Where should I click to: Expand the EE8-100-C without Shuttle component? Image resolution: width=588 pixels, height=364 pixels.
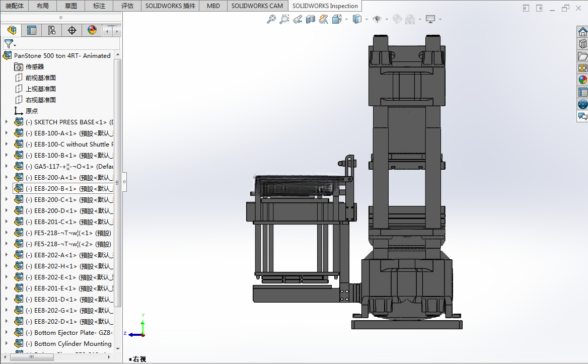click(x=6, y=144)
